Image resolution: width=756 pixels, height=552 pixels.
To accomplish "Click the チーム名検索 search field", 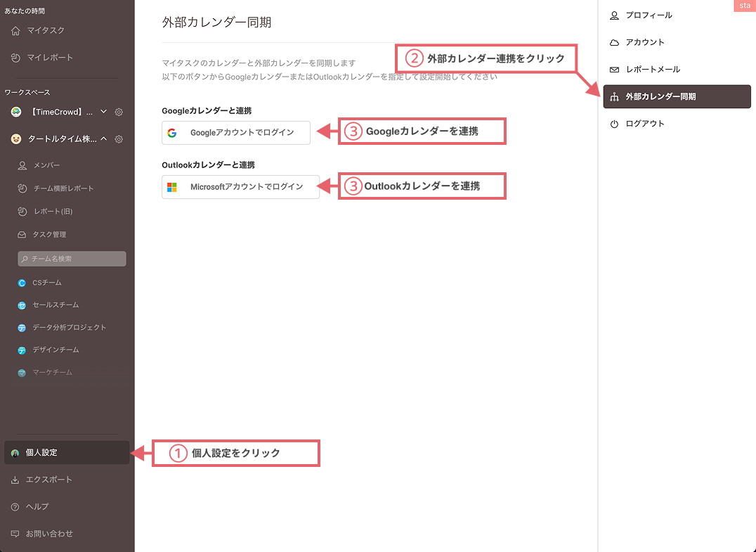I will point(70,259).
